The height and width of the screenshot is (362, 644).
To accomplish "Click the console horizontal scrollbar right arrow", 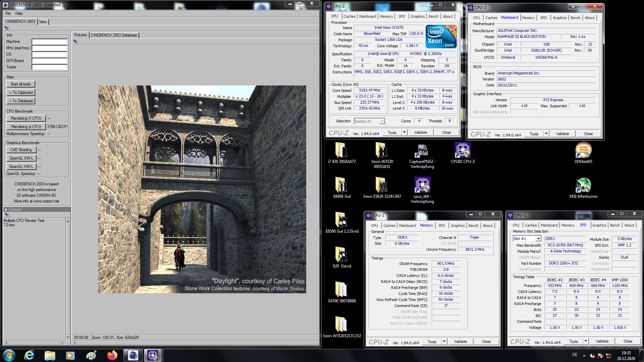I will click(62, 343).
